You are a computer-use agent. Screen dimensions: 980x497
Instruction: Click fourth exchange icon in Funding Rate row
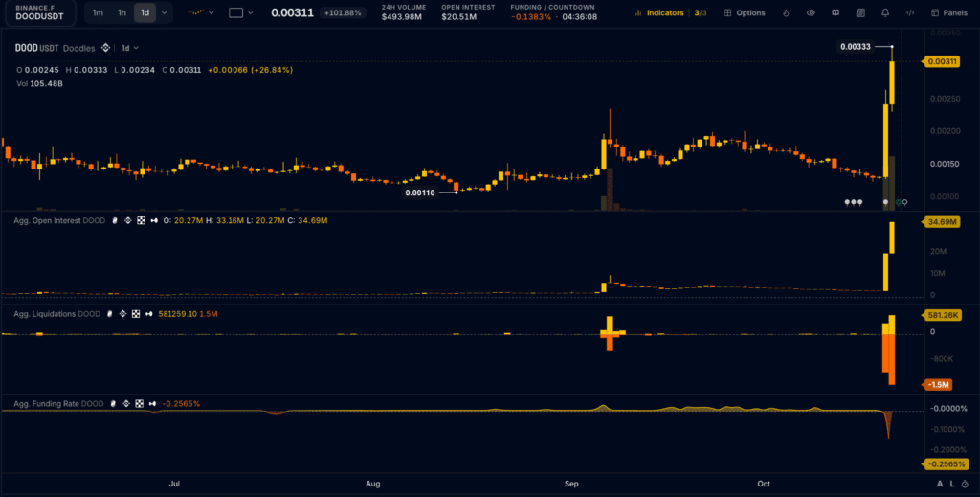(152, 404)
